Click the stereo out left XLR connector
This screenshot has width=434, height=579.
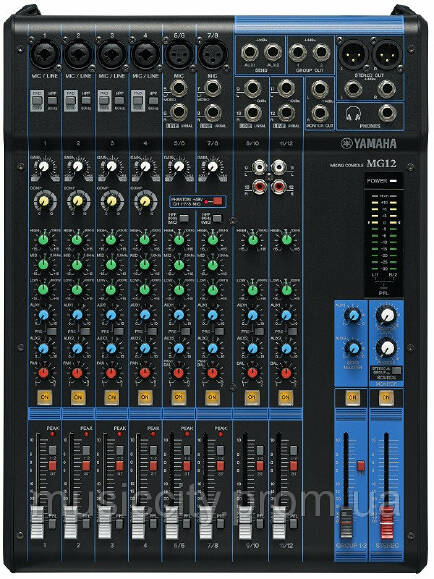coord(353,54)
